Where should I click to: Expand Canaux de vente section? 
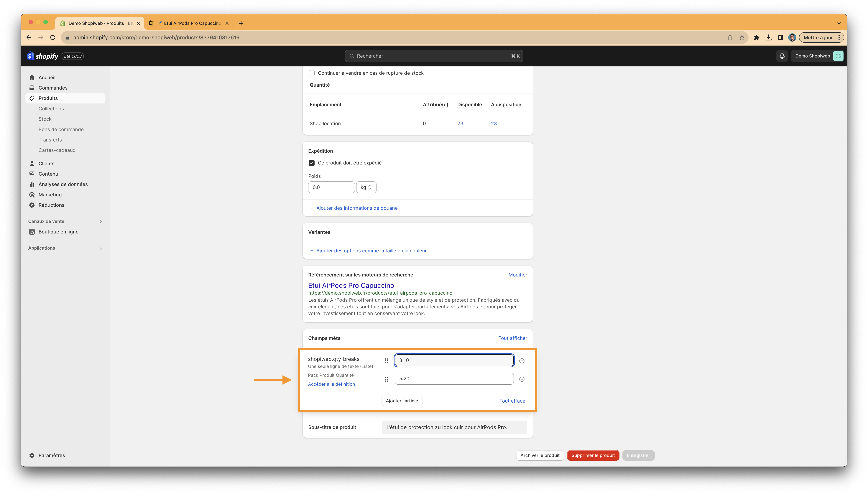101,221
